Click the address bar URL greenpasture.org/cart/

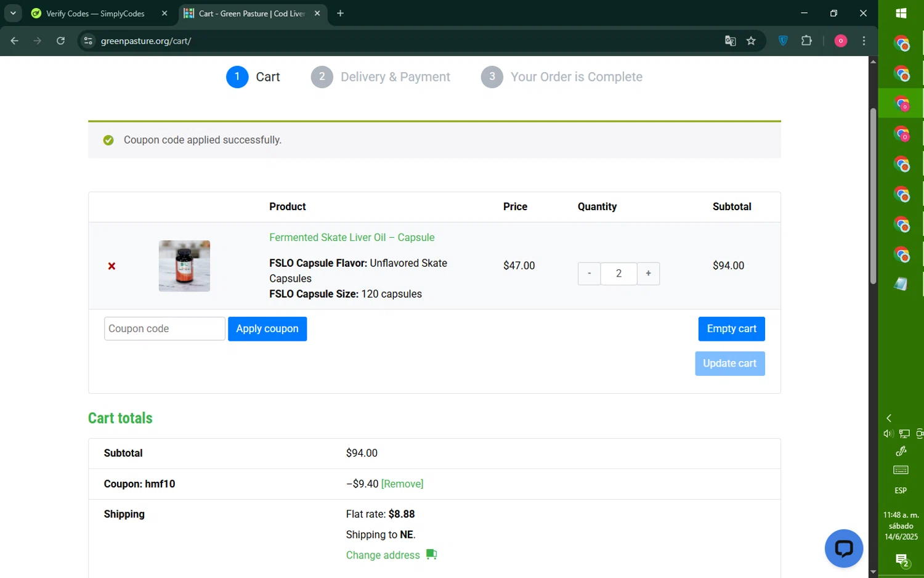146,41
